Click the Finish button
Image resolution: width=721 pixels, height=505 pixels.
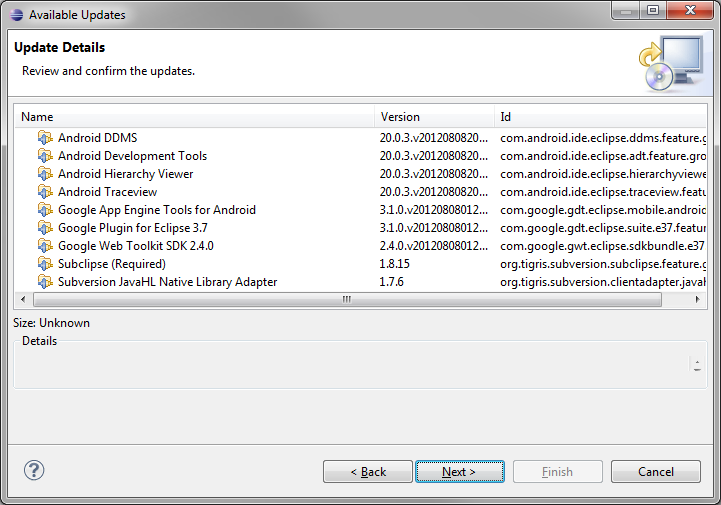coord(557,471)
